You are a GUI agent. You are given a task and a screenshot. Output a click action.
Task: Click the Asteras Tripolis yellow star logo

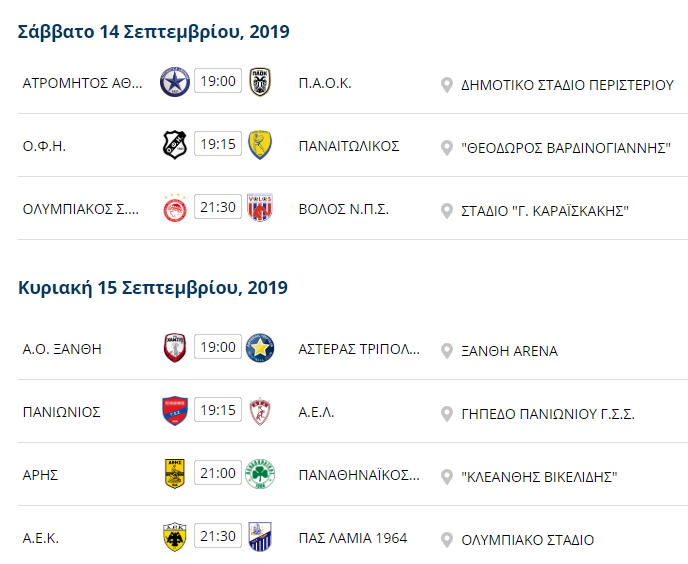[260, 348]
